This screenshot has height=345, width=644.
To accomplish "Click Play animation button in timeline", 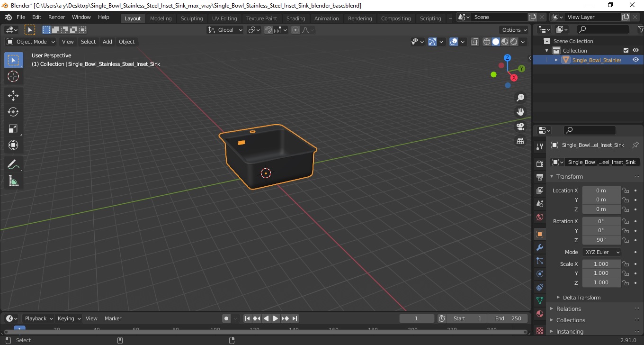I will point(276,318).
